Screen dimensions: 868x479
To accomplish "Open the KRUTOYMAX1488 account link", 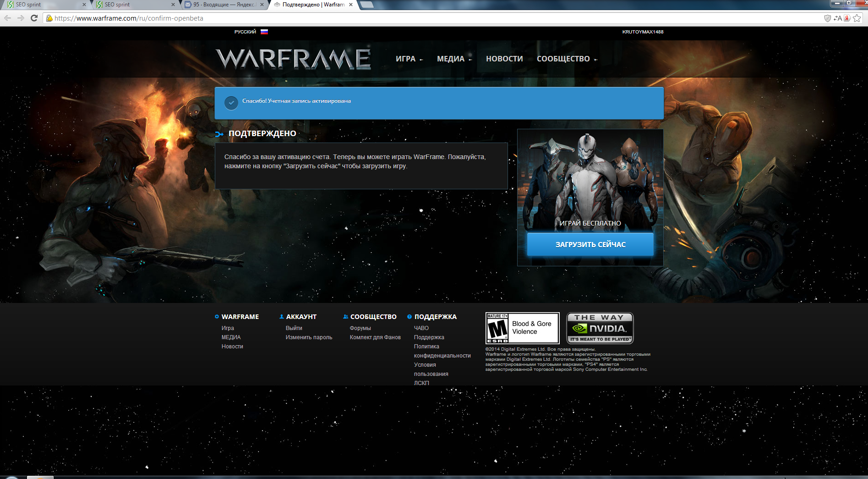I will tap(643, 32).
